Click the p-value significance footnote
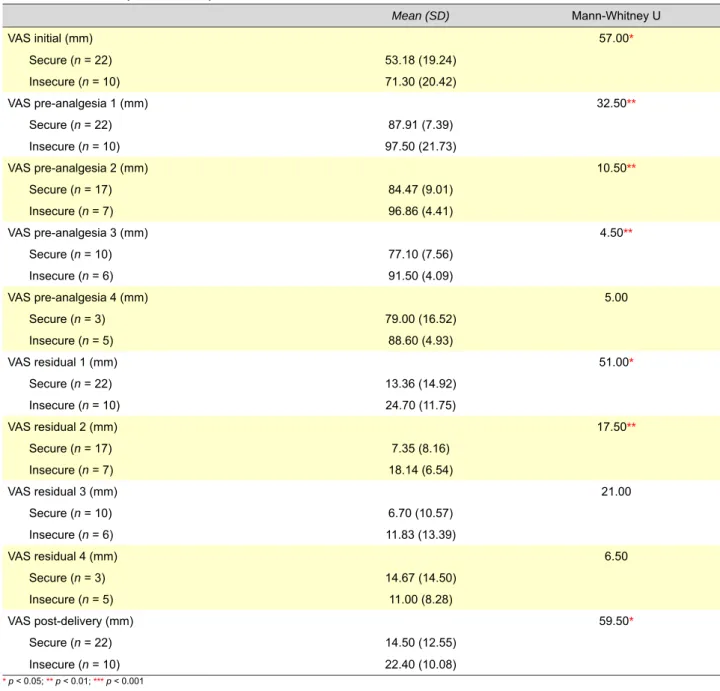Screen dimensions: 720x691 [73, 681]
